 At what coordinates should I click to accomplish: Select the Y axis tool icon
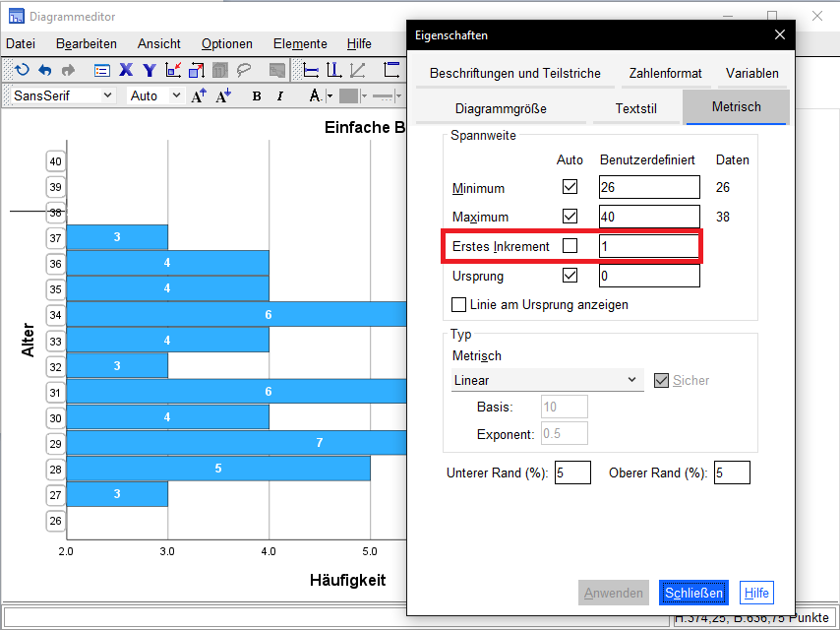pos(149,69)
